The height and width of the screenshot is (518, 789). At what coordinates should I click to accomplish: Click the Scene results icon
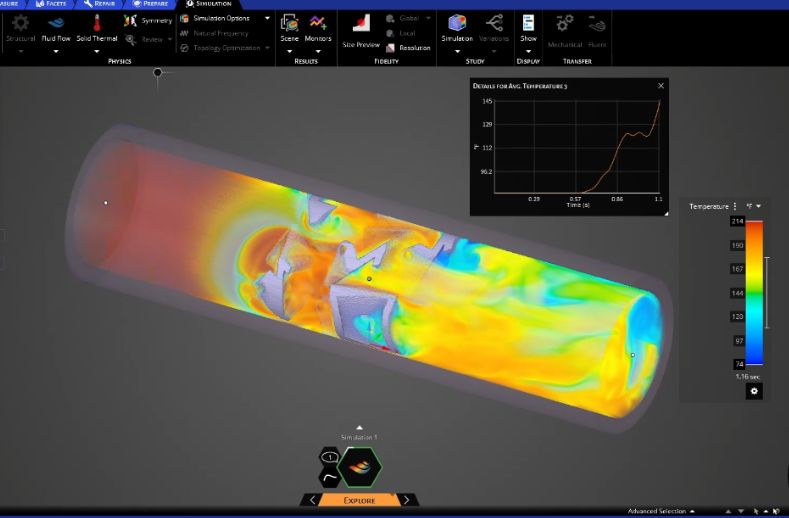click(289, 23)
